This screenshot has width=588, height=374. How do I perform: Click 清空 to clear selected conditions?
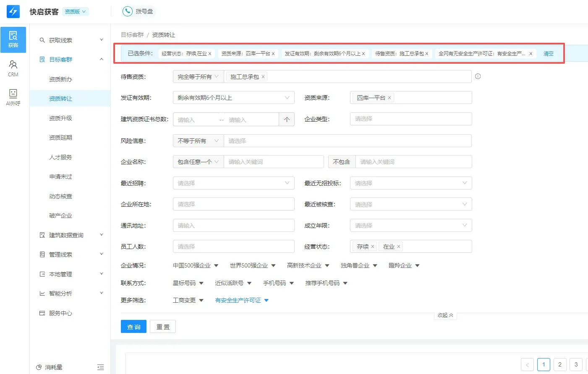549,54
